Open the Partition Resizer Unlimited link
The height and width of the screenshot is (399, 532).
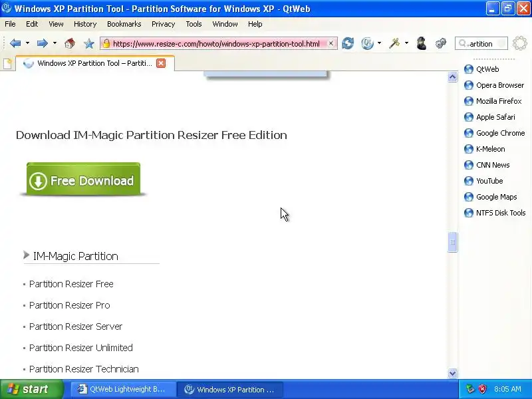coord(80,348)
